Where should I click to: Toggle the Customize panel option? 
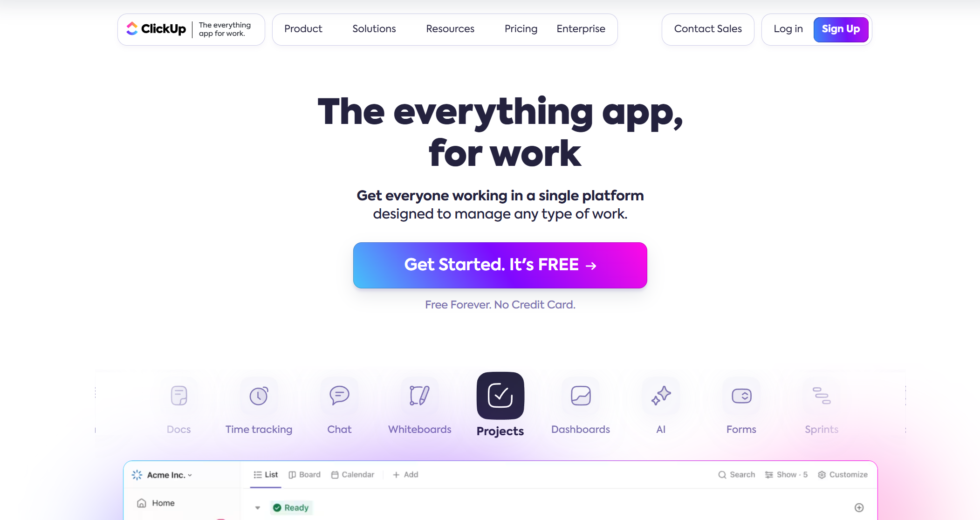pos(843,474)
